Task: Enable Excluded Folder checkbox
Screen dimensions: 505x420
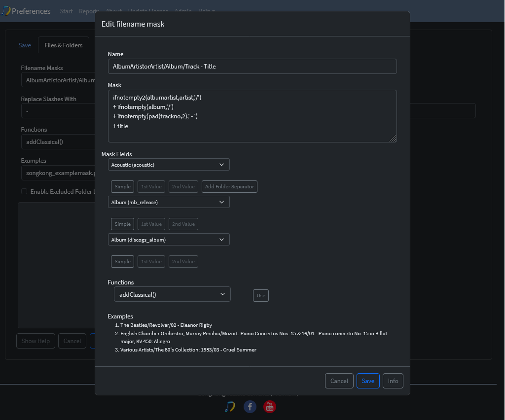Action: 24,191
